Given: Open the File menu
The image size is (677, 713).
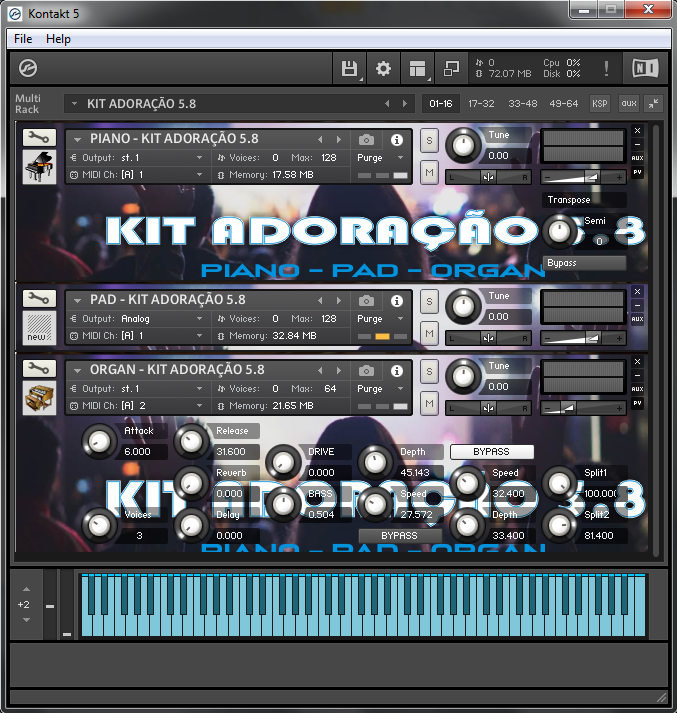Looking at the screenshot, I should [23, 39].
